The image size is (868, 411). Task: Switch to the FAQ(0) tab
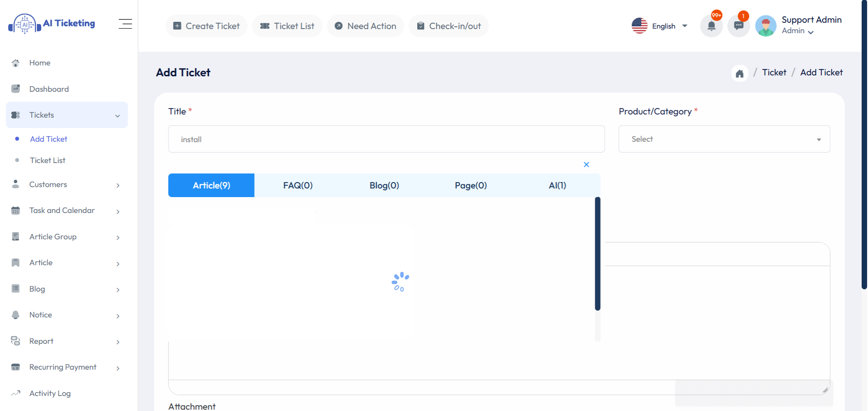[298, 185]
